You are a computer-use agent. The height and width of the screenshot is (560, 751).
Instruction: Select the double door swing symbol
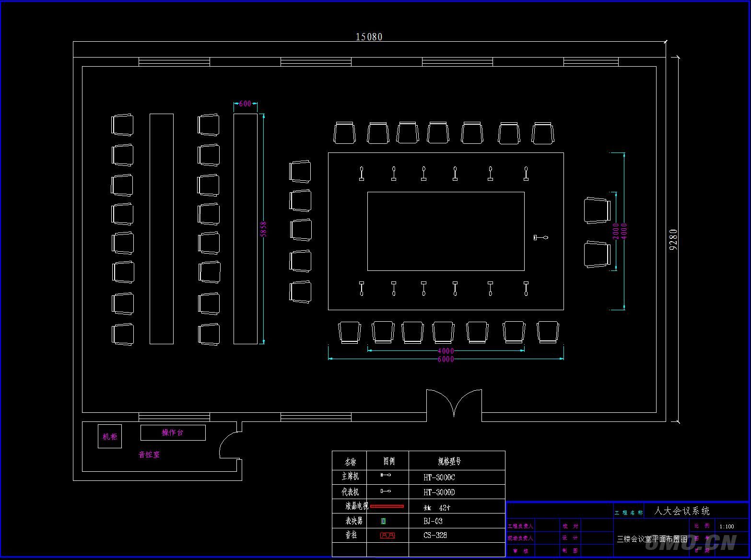pyautogui.click(x=454, y=403)
